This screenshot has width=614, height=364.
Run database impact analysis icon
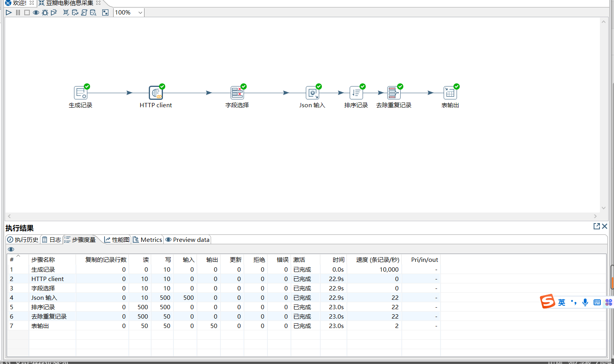[x=75, y=13]
